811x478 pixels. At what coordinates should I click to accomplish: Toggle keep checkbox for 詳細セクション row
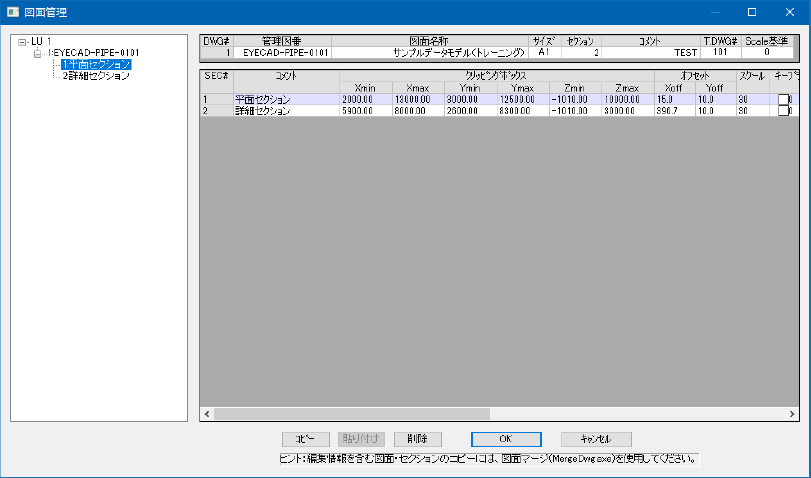coord(784,110)
